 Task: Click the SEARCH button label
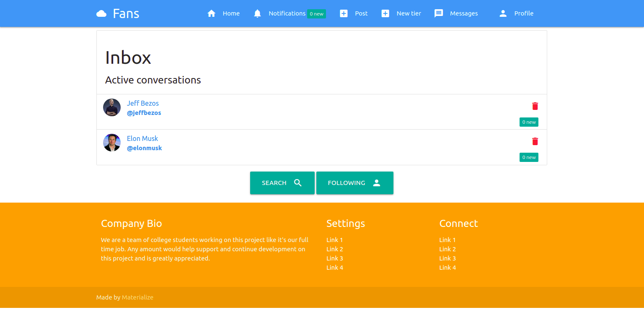pyautogui.click(x=274, y=183)
